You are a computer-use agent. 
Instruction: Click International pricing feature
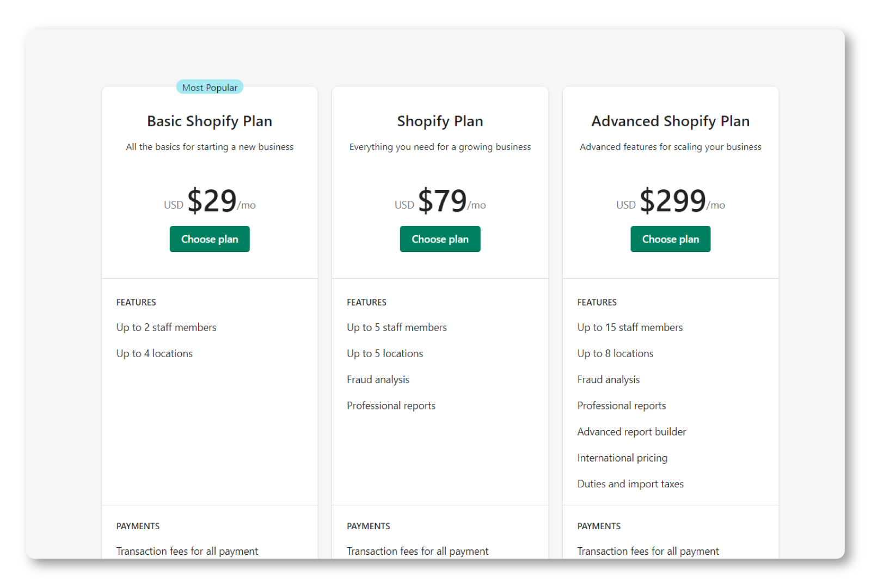(x=622, y=458)
